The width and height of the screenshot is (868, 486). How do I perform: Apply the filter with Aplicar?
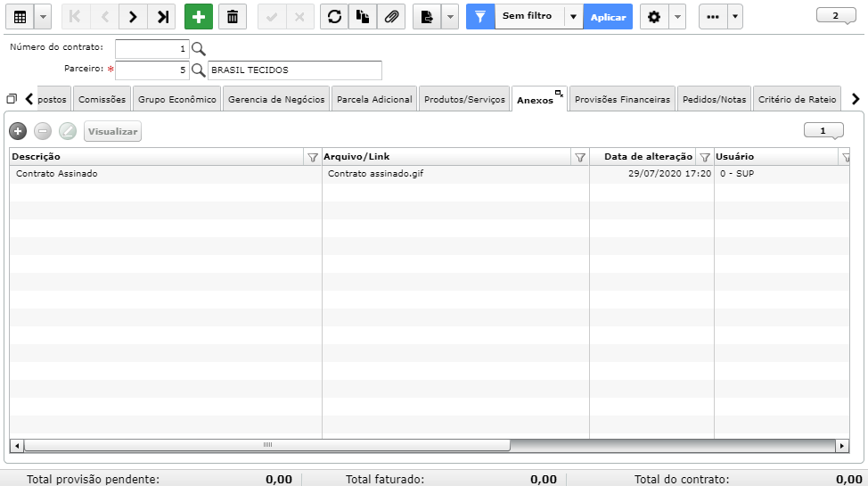pyautogui.click(x=608, y=17)
